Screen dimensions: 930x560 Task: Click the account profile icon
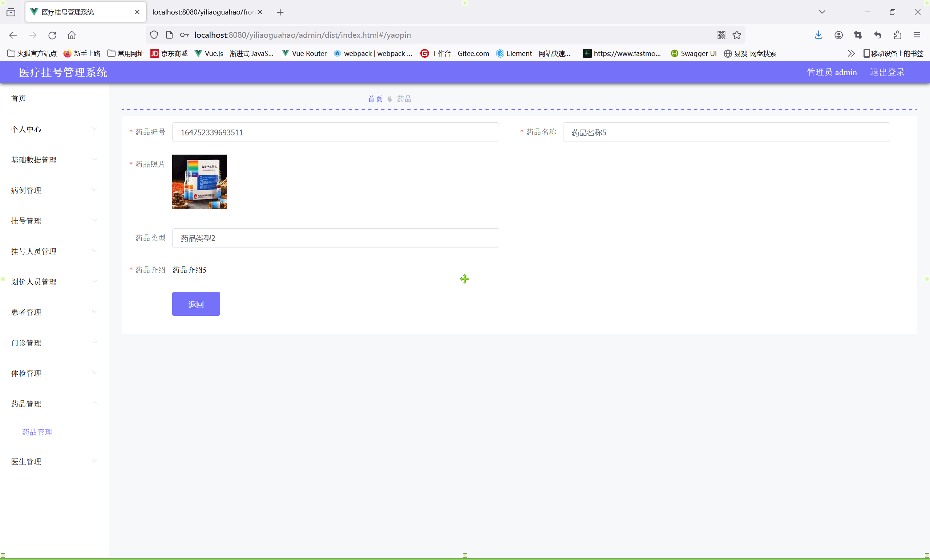tap(838, 35)
